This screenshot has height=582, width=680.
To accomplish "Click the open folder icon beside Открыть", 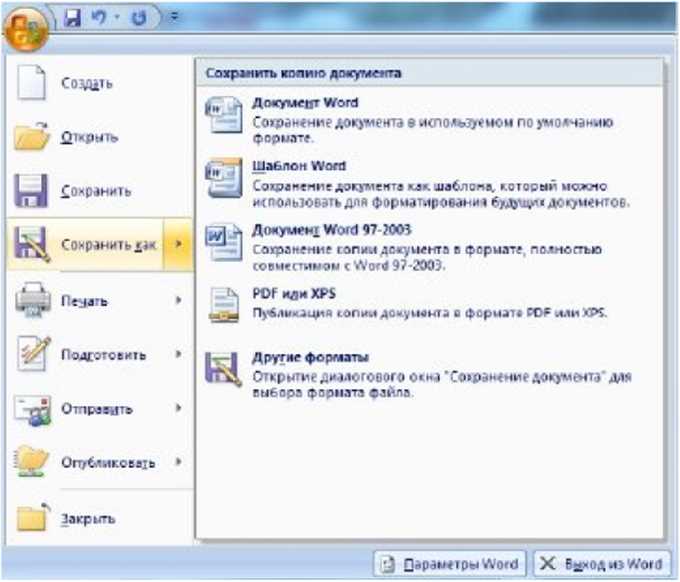I will [32, 137].
